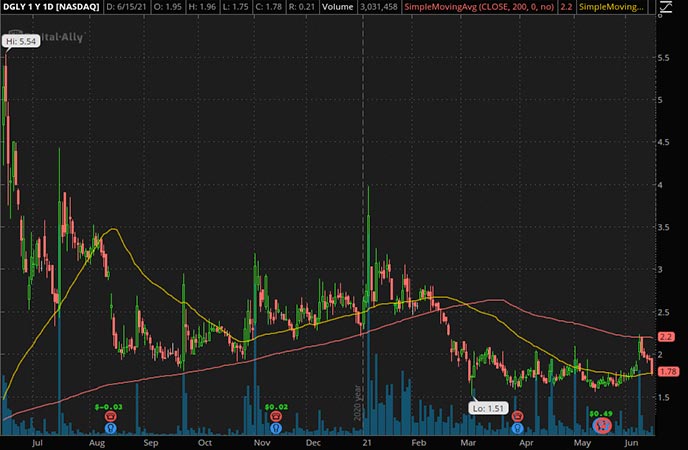
Task: Select the red SimpleMovingAvg 200 study label
Action: point(479,7)
